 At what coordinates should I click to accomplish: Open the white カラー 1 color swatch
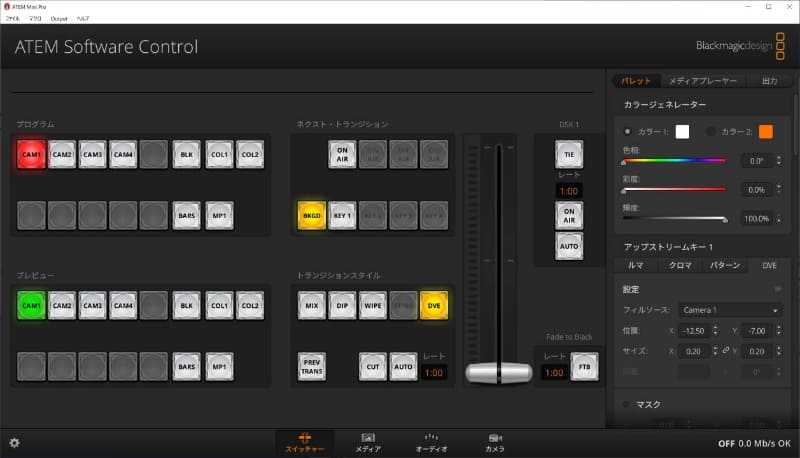682,132
